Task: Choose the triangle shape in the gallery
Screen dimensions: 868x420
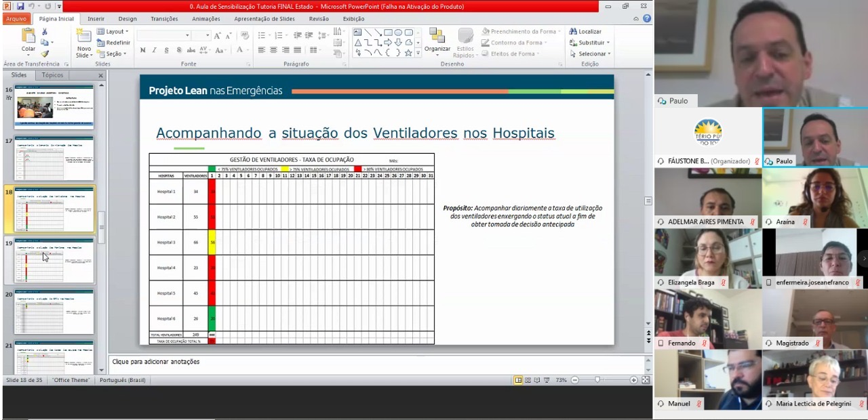Action: (x=357, y=42)
